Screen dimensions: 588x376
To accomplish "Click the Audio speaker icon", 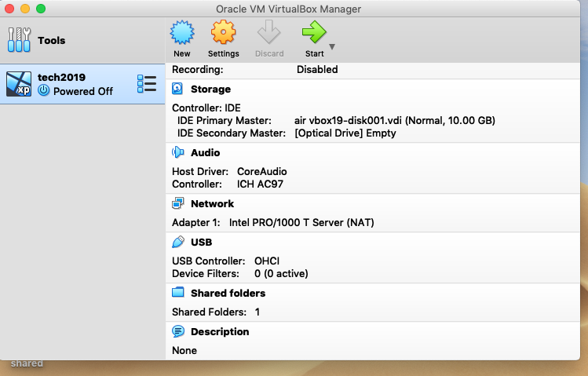I will tap(177, 152).
